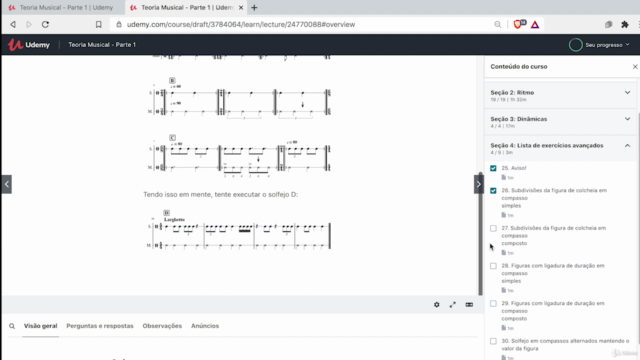Open the Teoria Musical - Parte 1 course title
This screenshot has width=640, height=360.
click(x=102, y=44)
